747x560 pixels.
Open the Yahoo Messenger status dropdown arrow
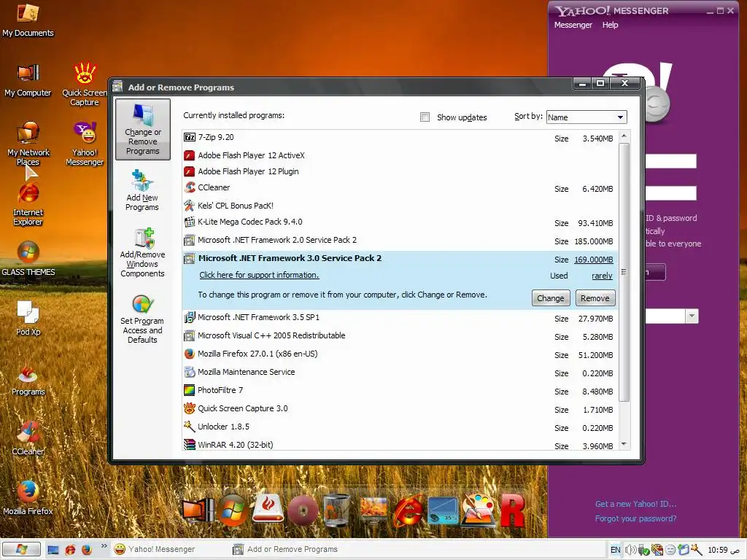tap(692, 316)
